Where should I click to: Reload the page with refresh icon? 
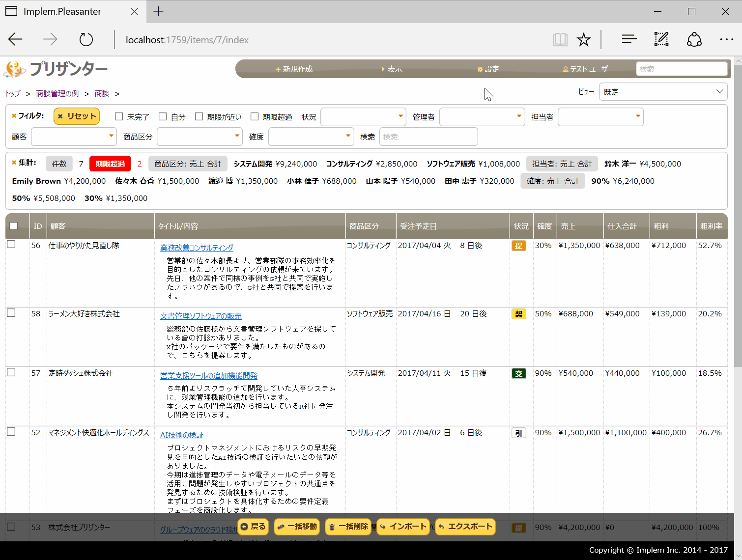86,39
